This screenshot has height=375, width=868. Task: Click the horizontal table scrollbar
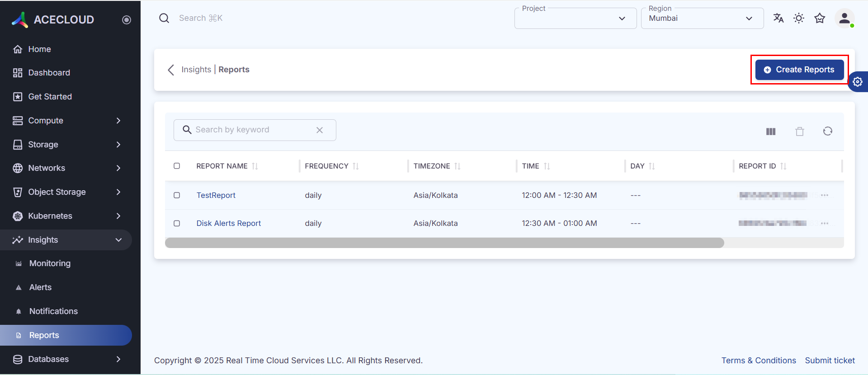click(444, 243)
